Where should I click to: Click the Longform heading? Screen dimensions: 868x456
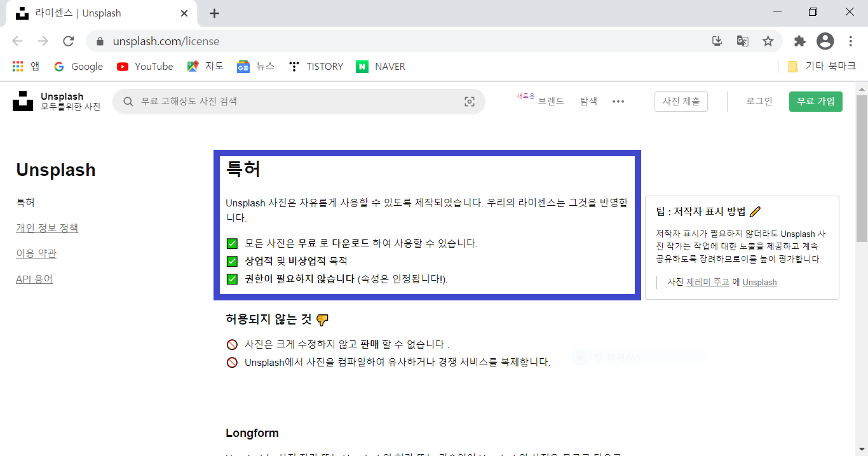252,433
